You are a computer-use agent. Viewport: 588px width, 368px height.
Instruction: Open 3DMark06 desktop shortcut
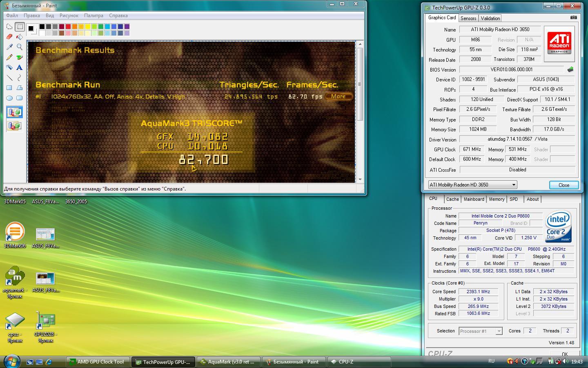(x=15, y=236)
